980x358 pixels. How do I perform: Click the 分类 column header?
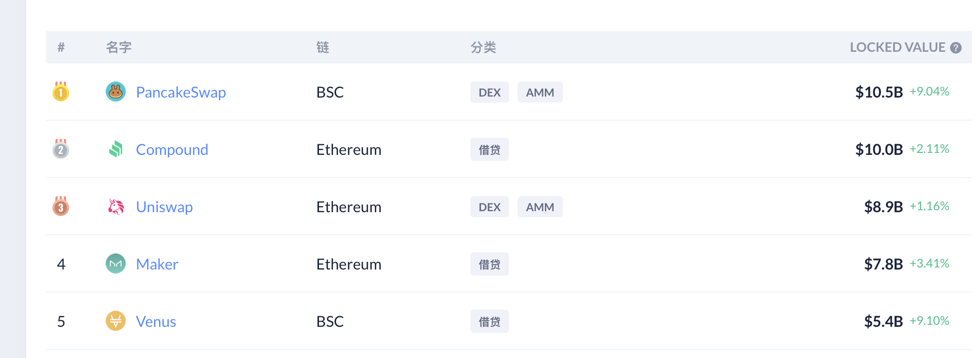[482, 47]
